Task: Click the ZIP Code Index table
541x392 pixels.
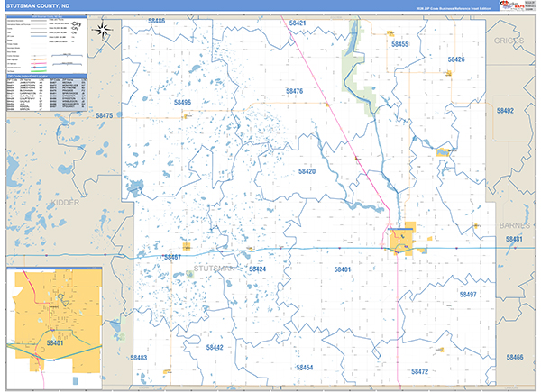Action: 47,93
